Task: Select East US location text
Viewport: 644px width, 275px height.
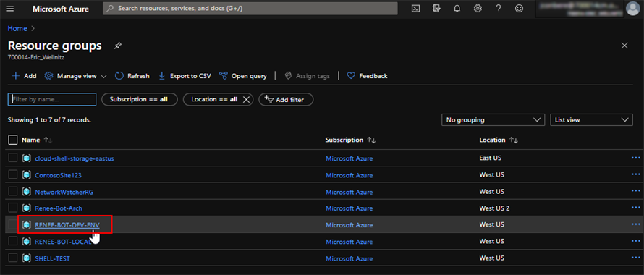Action: [x=491, y=158]
